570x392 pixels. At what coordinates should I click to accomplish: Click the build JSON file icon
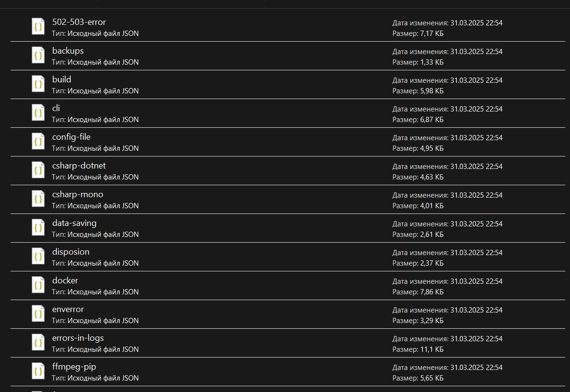click(x=38, y=84)
